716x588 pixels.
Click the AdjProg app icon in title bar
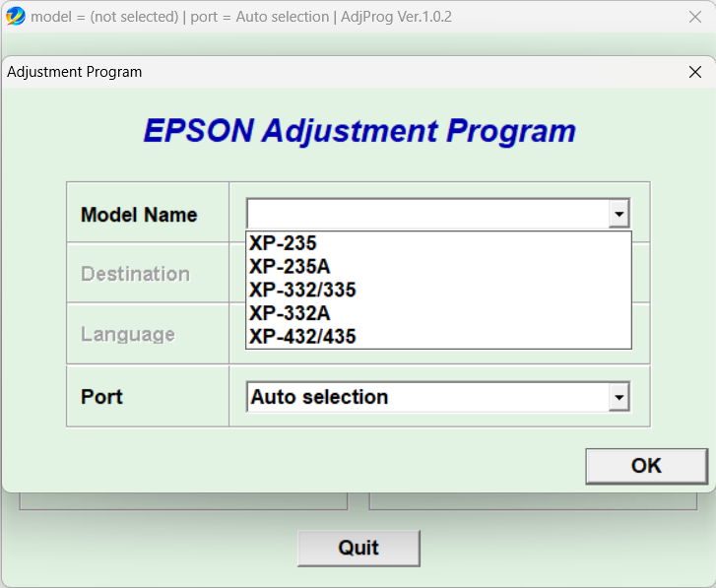click(x=16, y=17)
